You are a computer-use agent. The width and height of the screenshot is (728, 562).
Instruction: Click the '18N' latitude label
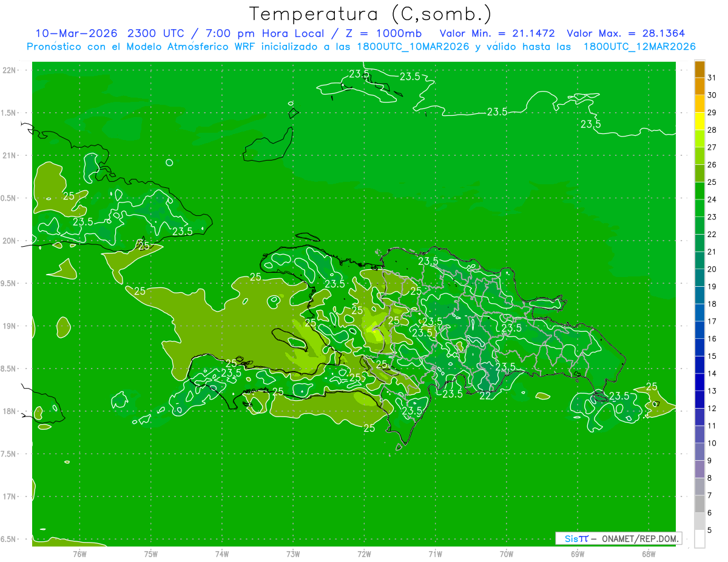pos(10,412)
